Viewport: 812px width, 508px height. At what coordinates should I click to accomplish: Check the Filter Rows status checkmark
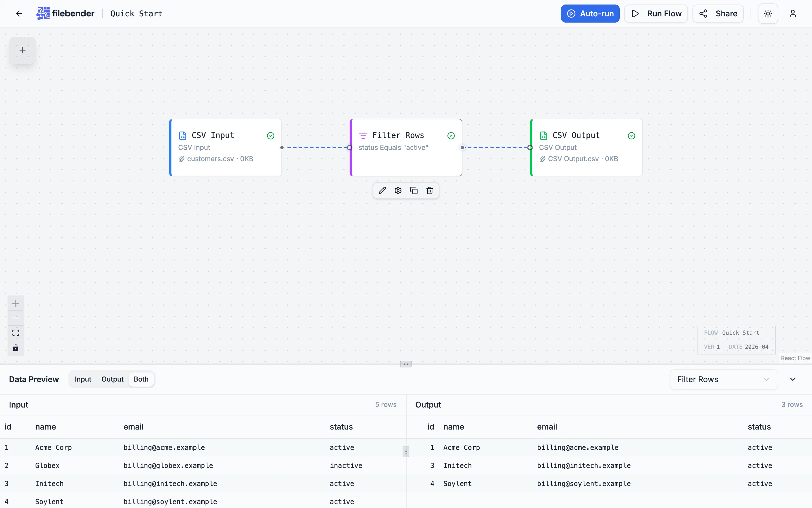451,135
